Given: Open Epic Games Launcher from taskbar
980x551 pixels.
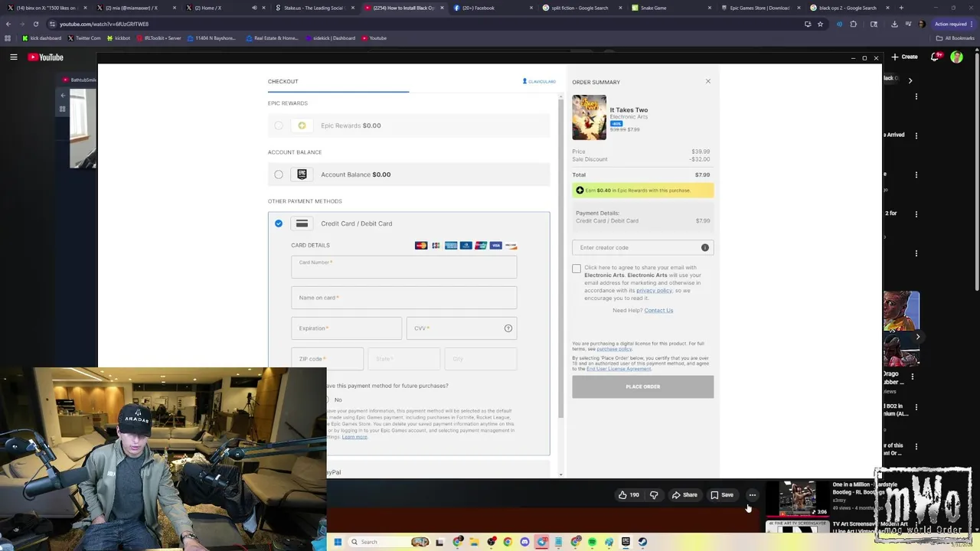Looking at the screenshot, I should [x=626, y=542].
